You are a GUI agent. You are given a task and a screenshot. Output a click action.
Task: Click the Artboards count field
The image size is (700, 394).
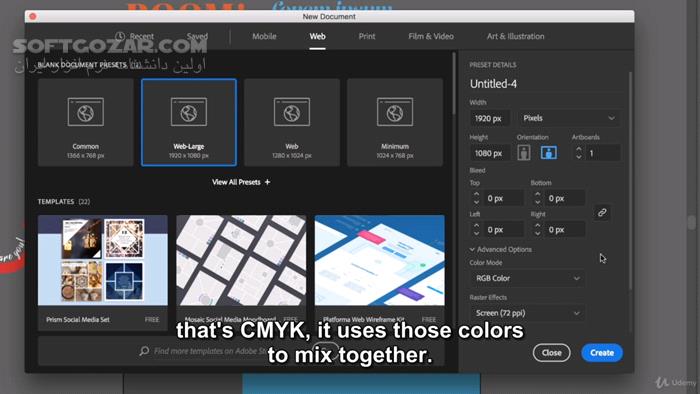tap(603, 153)
